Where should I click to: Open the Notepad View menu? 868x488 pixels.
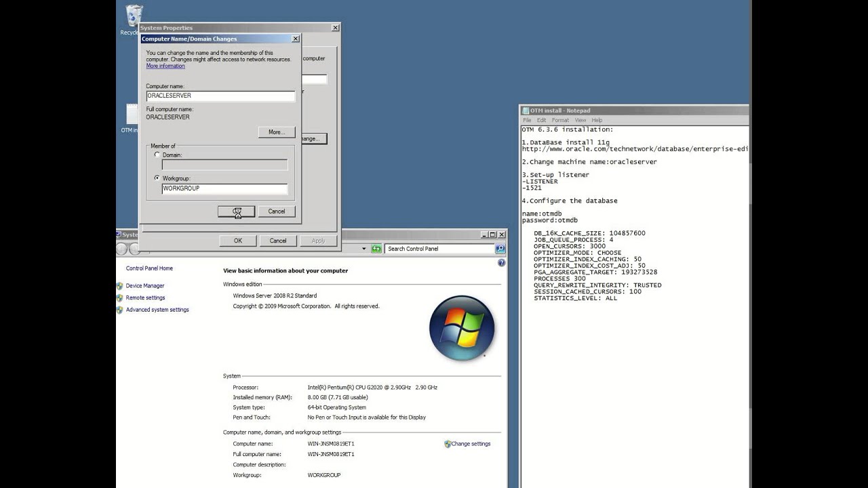[x=580, y=120]
